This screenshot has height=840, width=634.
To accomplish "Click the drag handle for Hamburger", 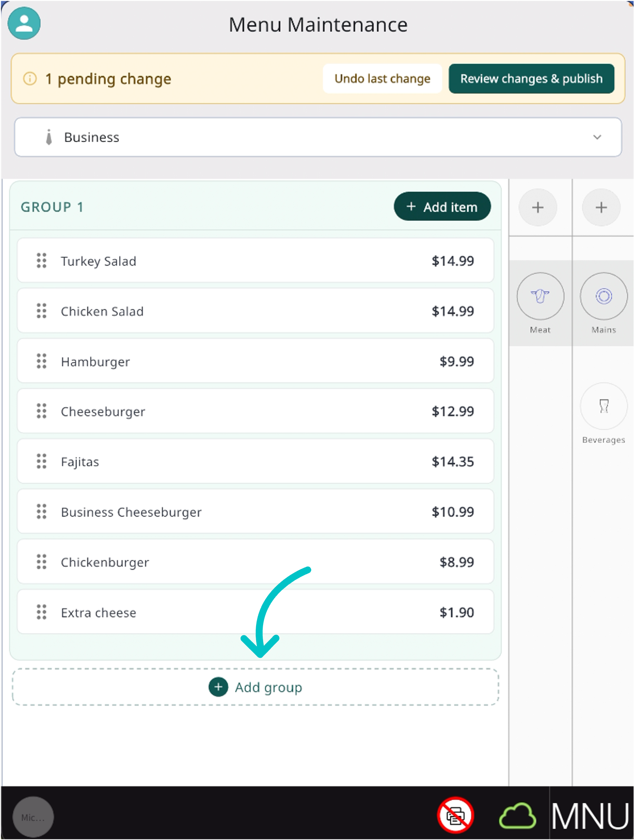I will point(41,361).
